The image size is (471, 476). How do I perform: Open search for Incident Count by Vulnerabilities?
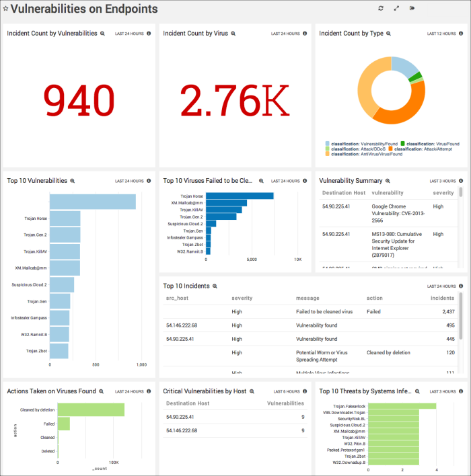[103, 34]
